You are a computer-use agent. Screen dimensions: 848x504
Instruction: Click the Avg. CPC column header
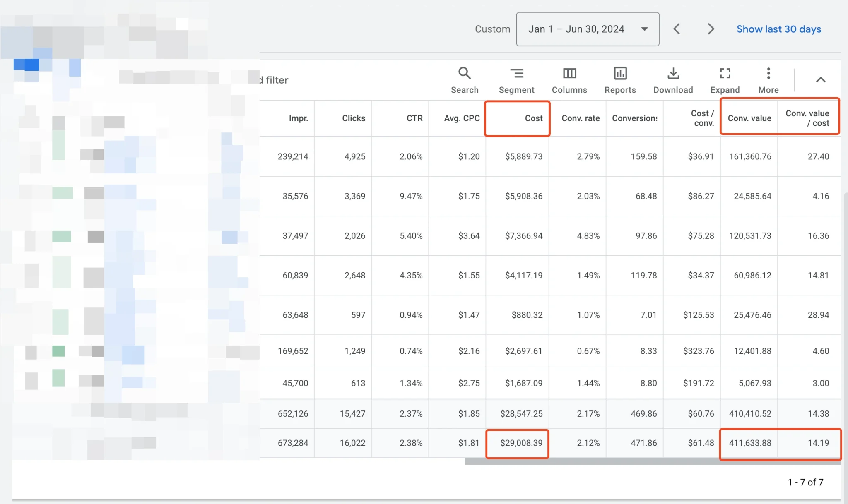click(x=461, y=118)
